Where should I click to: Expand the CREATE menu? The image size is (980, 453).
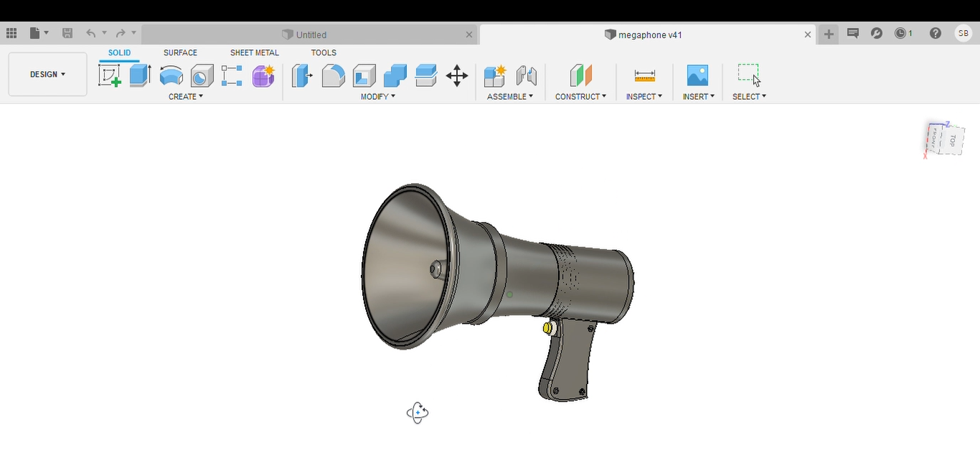[x=186, y=96]
